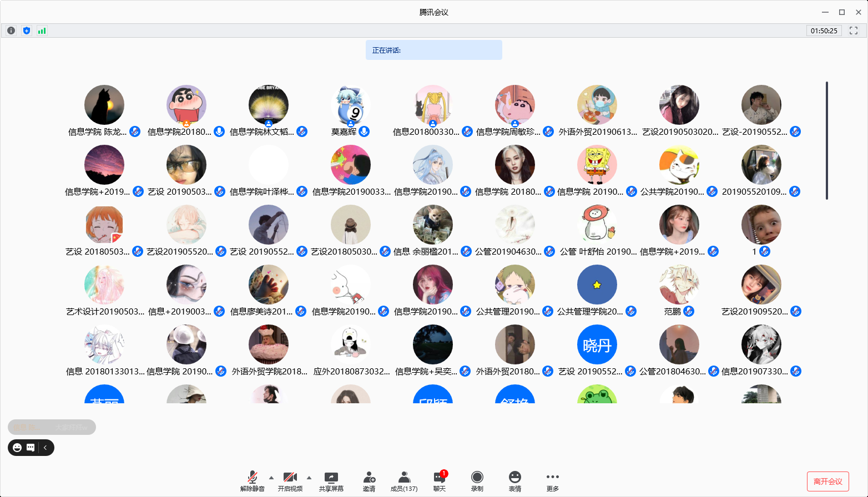
Task: Minimize the 腾讯会议 window
Action: (825, 12)
